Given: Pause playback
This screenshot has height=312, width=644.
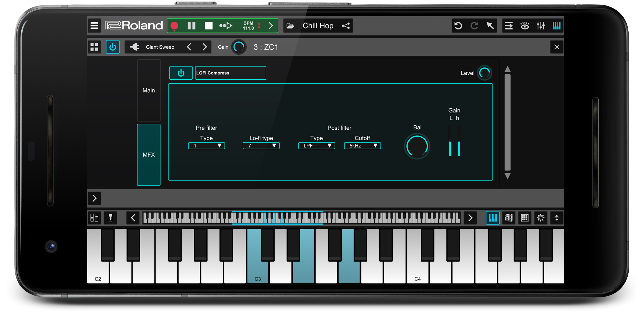Looking at the screenshot, I should pyautogui.click(x=192, y=26).
